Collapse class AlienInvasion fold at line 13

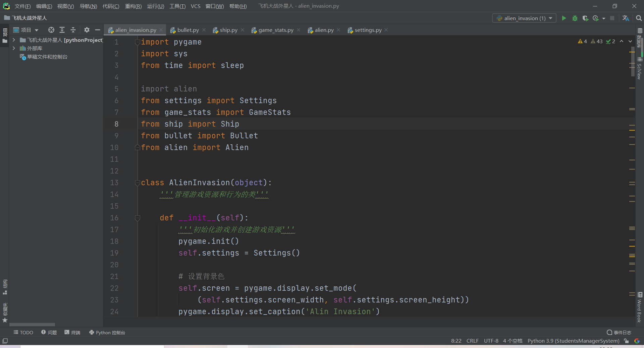137,183
